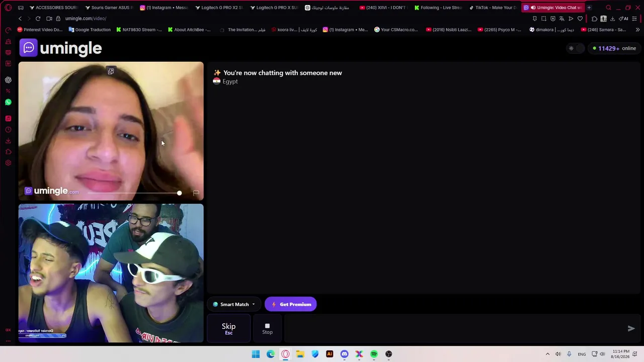The height and width of the screenshot is (362, 644).
Task: Pop out the stranger video icon
Action: click(x=111, y=71)
